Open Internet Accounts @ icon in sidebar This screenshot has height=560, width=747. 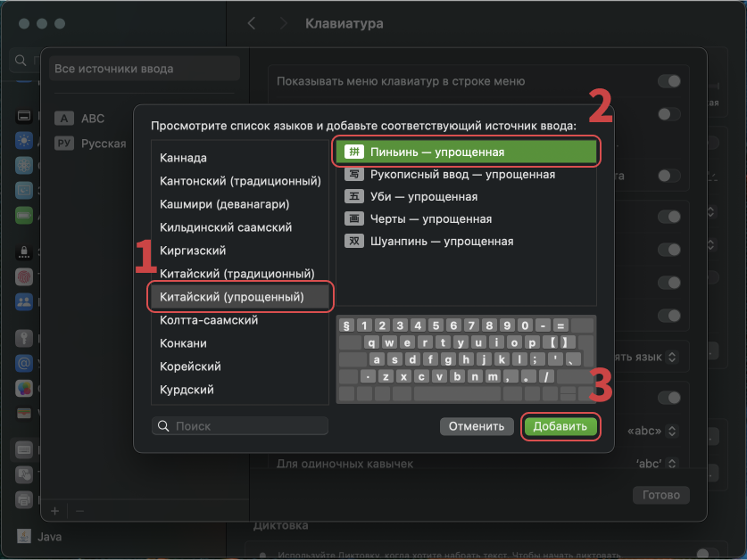[24, 363]
